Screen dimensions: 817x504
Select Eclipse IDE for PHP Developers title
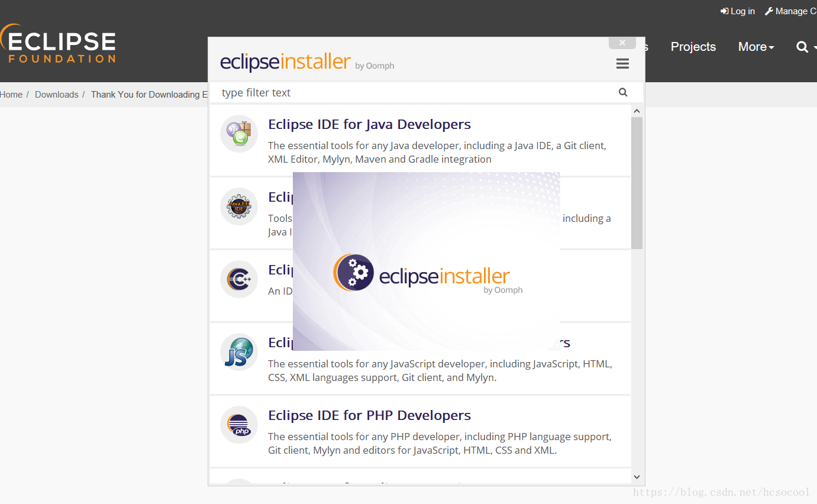coord(370,415)
